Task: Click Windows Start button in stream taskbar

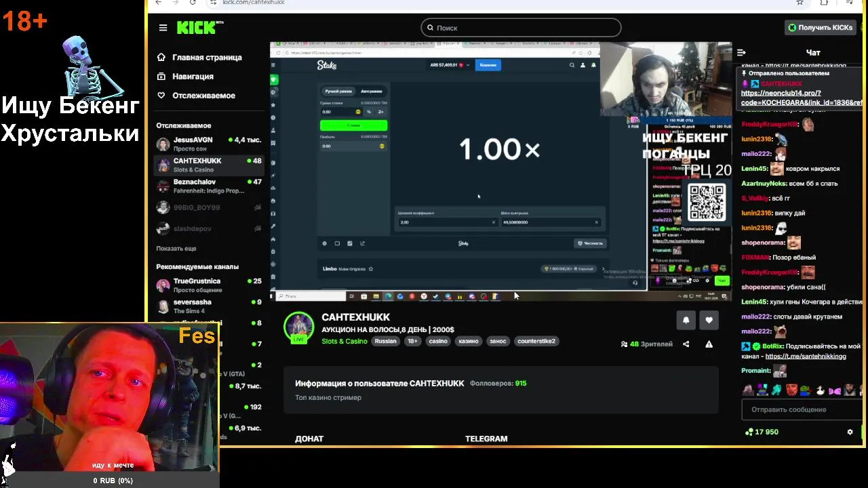Action: click(x=273, y=296)
